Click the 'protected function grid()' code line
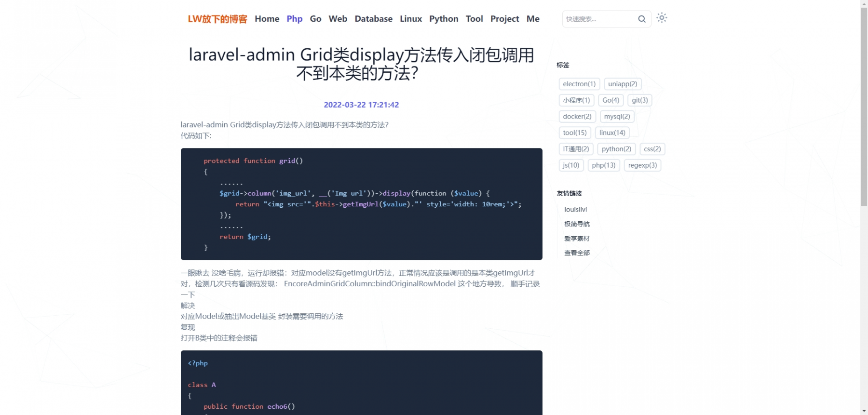Image resolution: width=868 pixels, height=415 pixels. click(x=253, y=161)
